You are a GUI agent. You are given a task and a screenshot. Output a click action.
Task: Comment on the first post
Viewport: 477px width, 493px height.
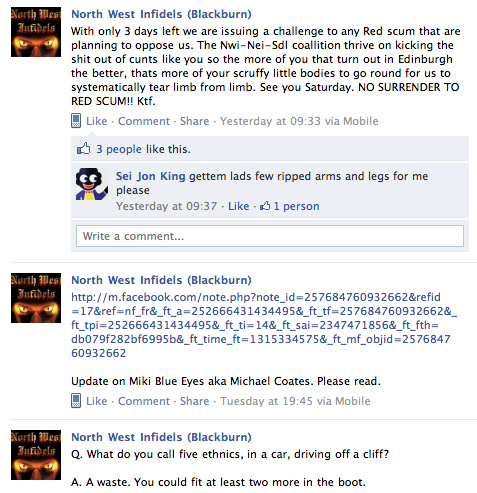click(x=144, y=121)
